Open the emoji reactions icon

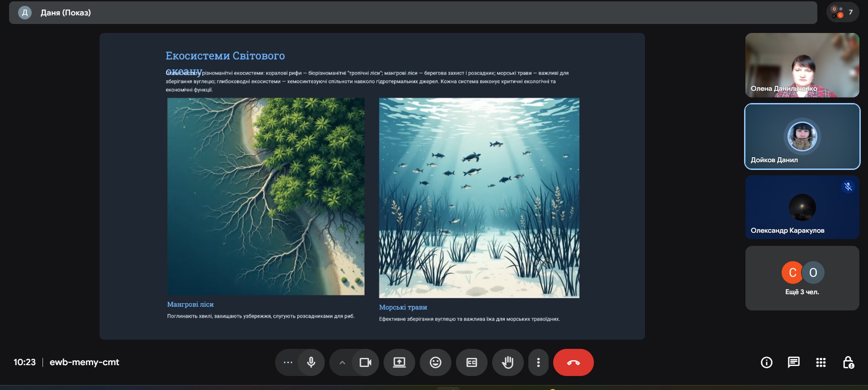pos(435,362)
